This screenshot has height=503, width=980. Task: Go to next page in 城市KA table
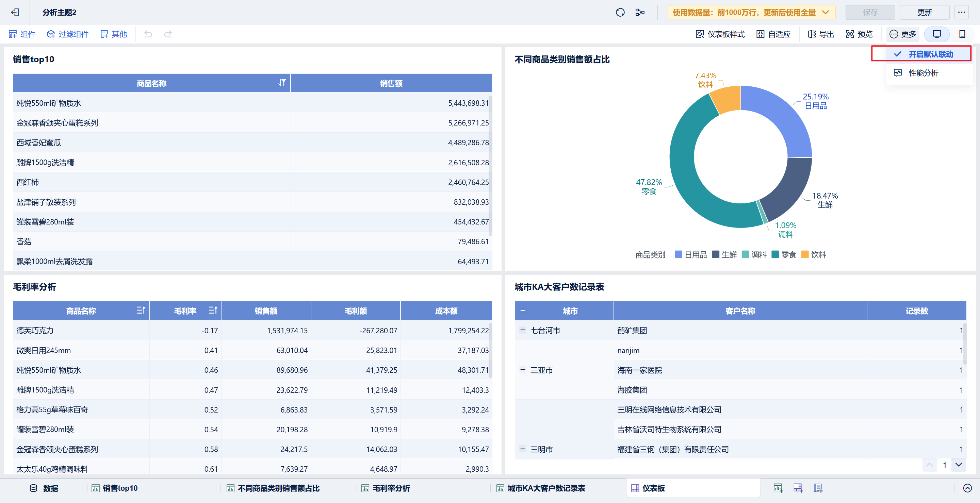click(958, 465)
